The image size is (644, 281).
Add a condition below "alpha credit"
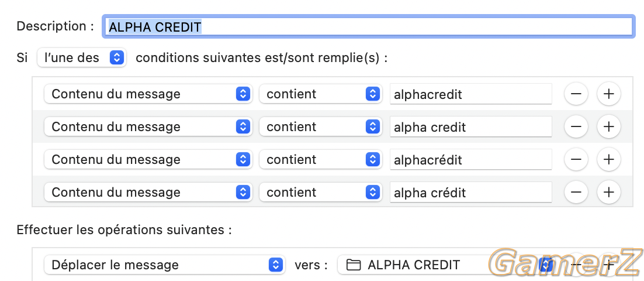(608, 126)
